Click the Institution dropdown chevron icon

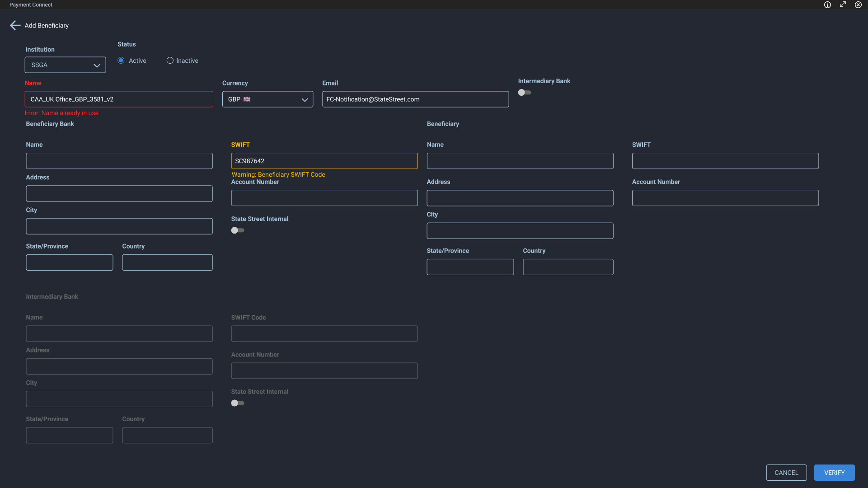point(97,66)
